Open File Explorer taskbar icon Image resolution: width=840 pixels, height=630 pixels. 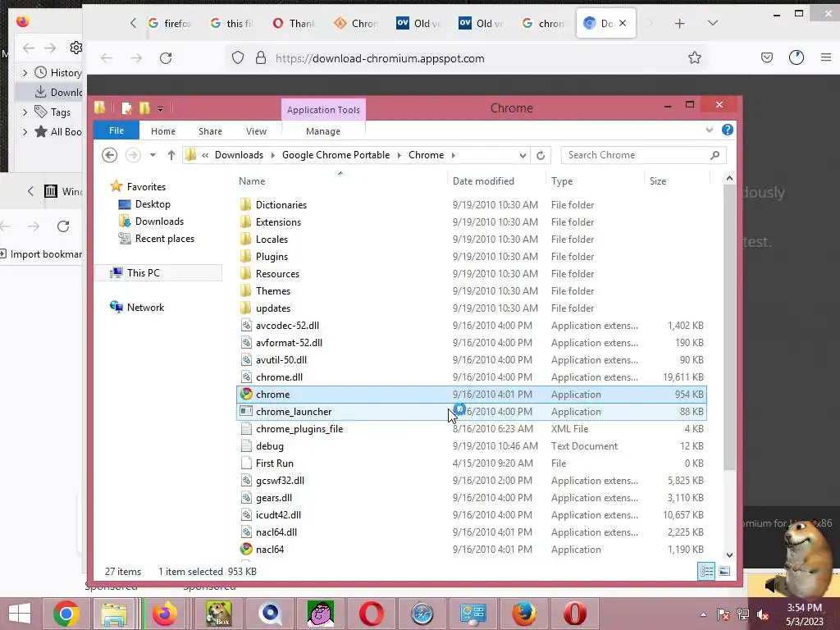click(114, 614)
